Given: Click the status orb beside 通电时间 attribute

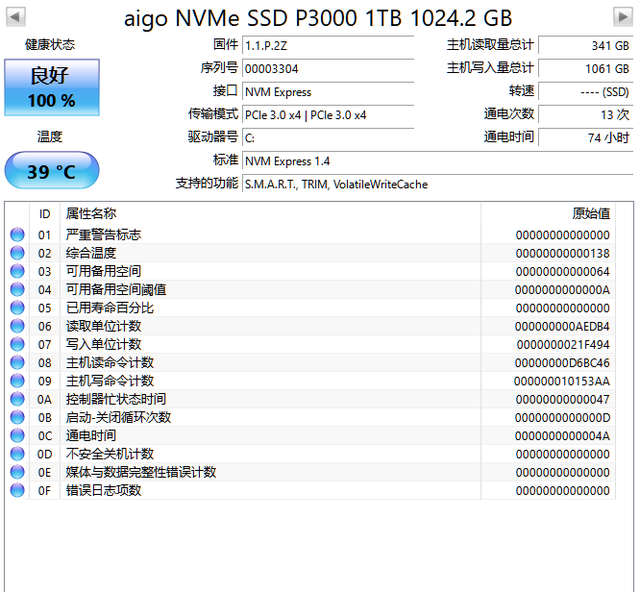Looking at the screenshot, I should point(17,436).
